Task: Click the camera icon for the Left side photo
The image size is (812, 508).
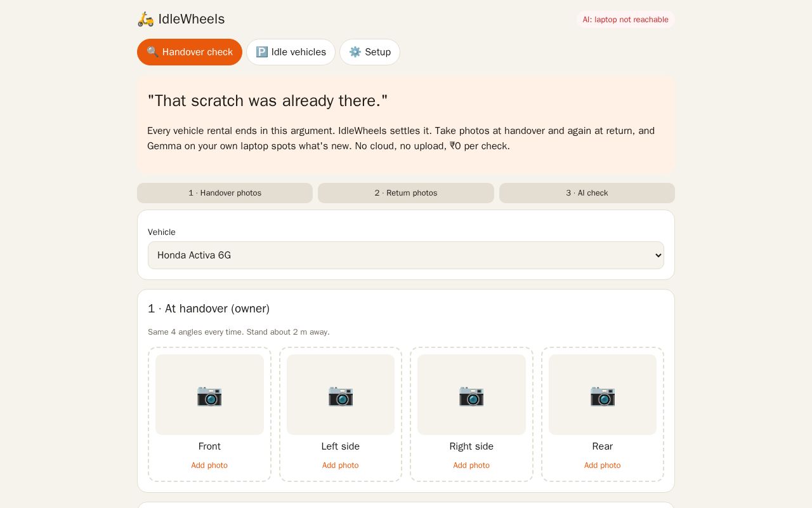Action: coord(341,395)
